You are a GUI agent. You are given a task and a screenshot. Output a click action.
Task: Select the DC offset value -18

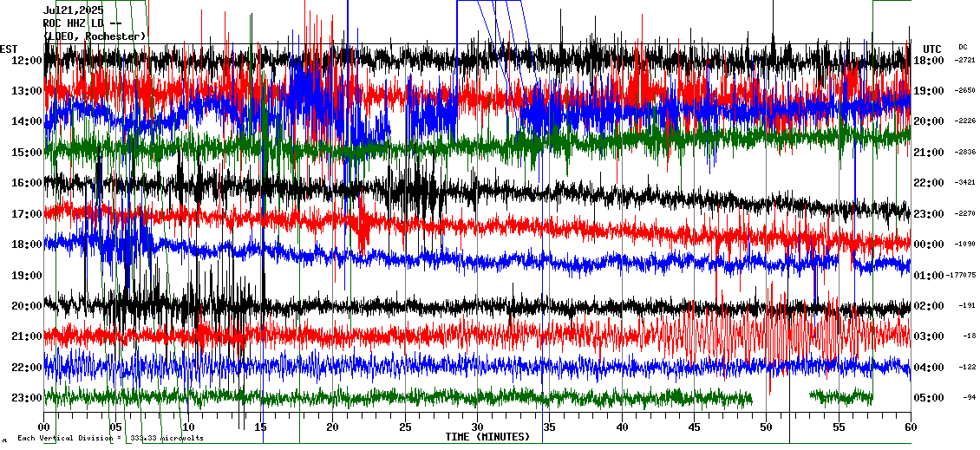[x=968, y=336]
